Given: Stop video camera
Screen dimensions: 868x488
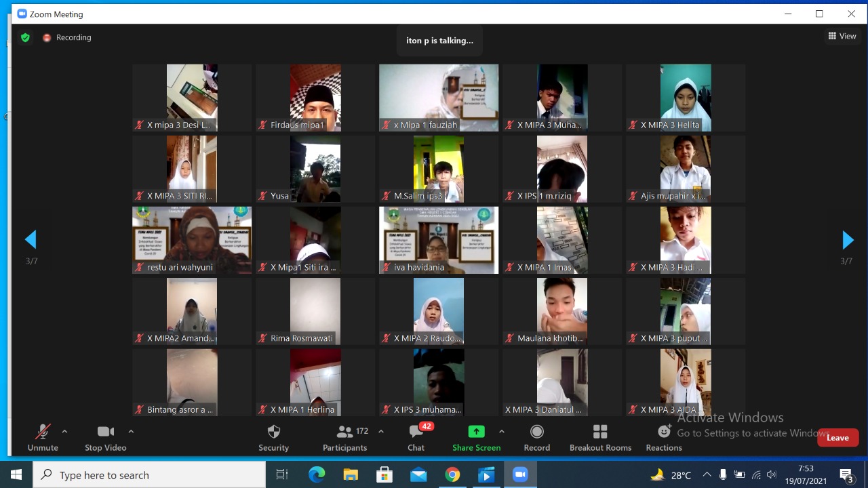Looking at the screenshot, I should point(105,438).
